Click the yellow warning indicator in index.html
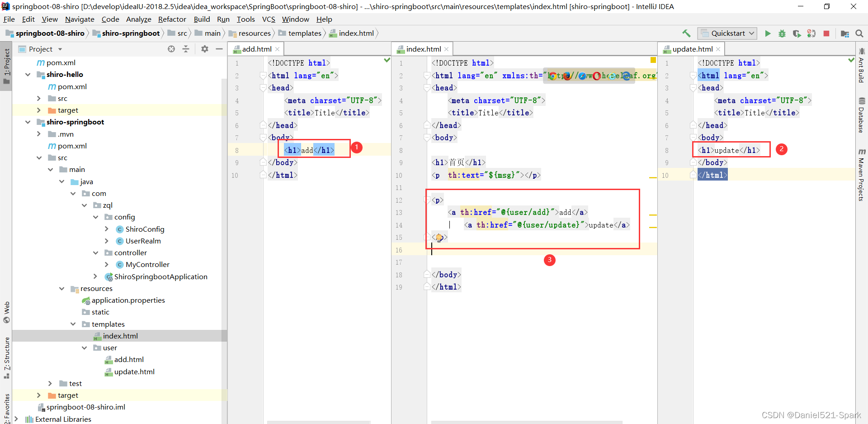868x424 pixels. [653, 60]
